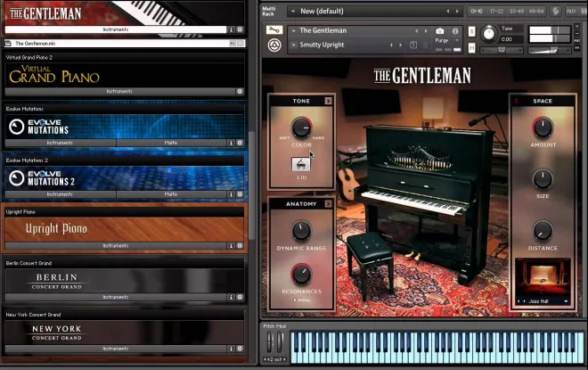Viewport: 588px width, 370px height.
Task: Click the multi rack KSP script icon
Action: pyautogui.click(x=556, y=12)
